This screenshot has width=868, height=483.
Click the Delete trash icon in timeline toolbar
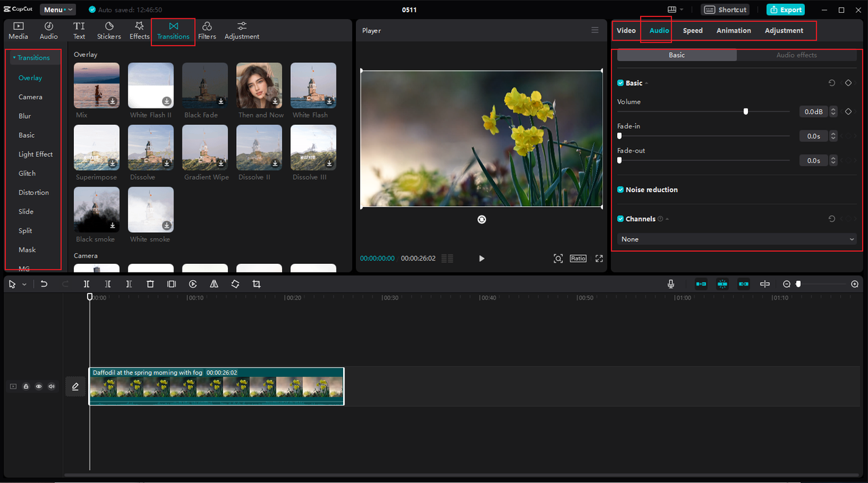click(x=151, y=284)
